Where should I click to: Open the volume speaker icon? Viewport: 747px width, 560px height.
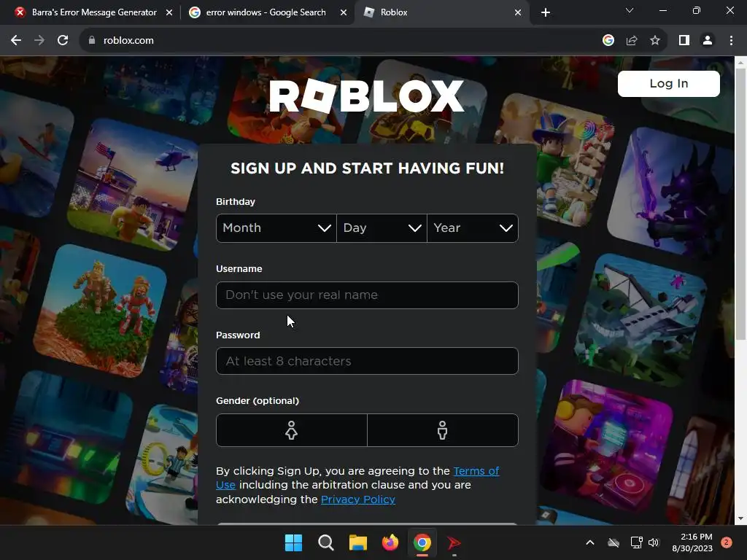click(654, 542)
